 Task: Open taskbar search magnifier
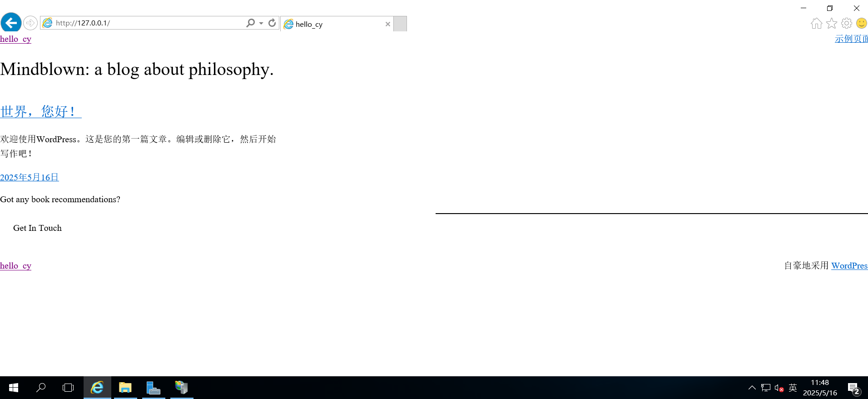tap(41, 388)
